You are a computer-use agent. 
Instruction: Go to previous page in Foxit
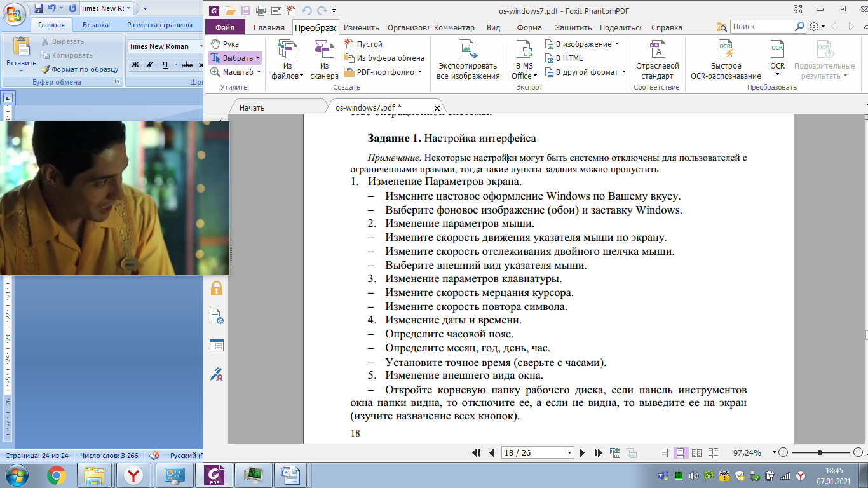[491, 453]
